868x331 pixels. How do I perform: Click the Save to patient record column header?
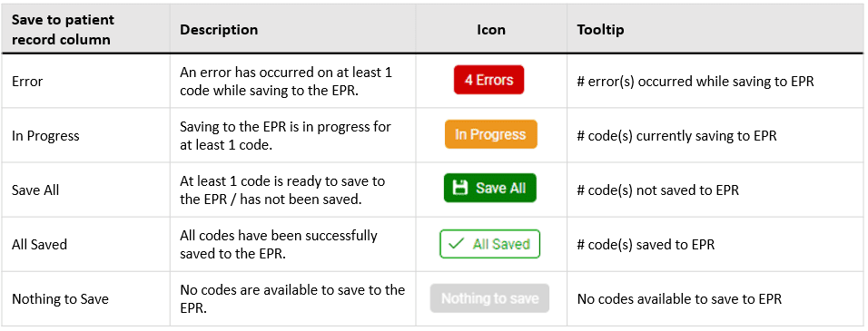tap(64, 30)
